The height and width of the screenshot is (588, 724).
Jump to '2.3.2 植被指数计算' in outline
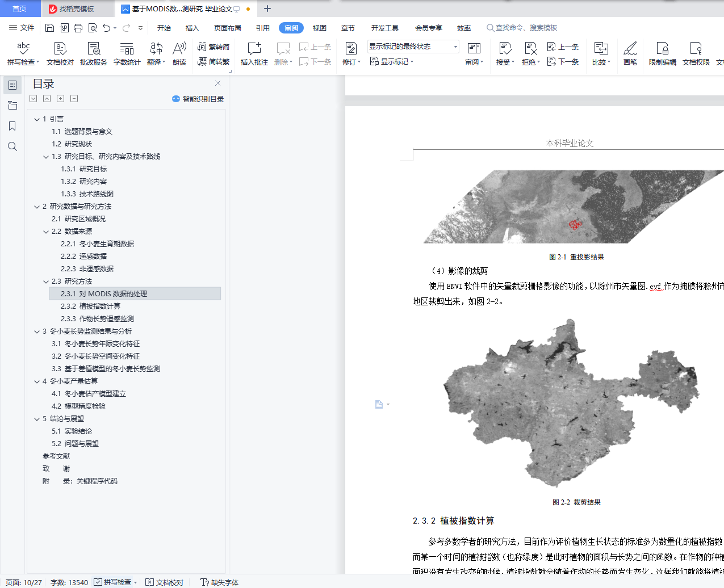click(91, 306)
